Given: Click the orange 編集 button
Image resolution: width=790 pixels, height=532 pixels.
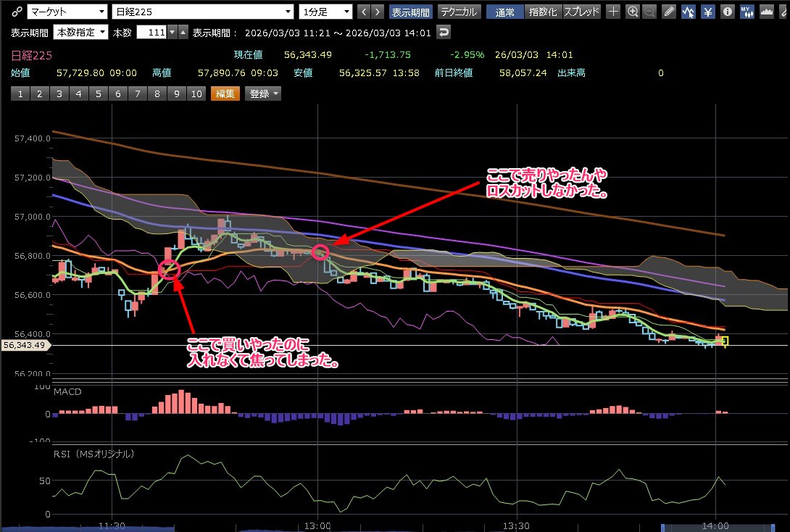Looking at the screenshot, I should [x=225, y=93].
